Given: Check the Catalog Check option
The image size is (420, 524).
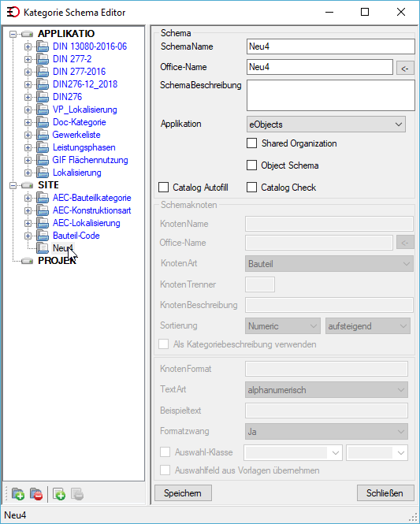Looking at the screenshot, I should coord(251,188).
